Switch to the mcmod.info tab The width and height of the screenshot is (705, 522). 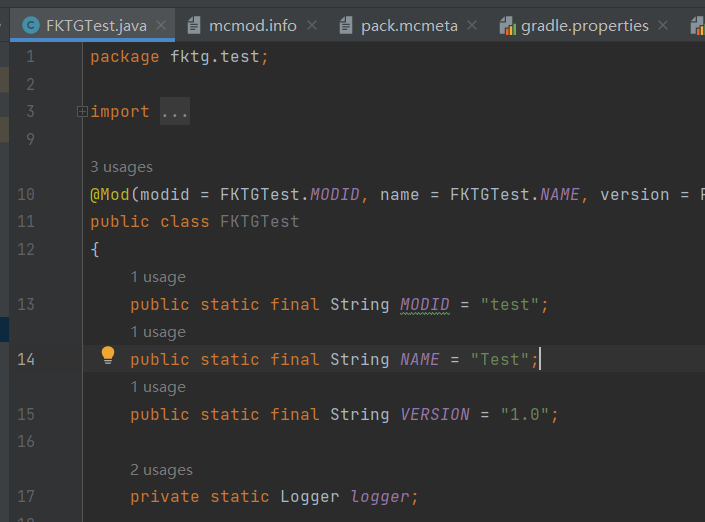[252, 25]
